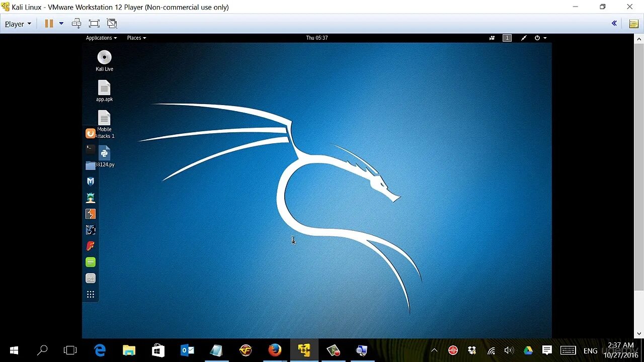The width and height of the screenshot is (644, 362).
Task: Open Outlook from the taskbar
Action: (187, 350)
